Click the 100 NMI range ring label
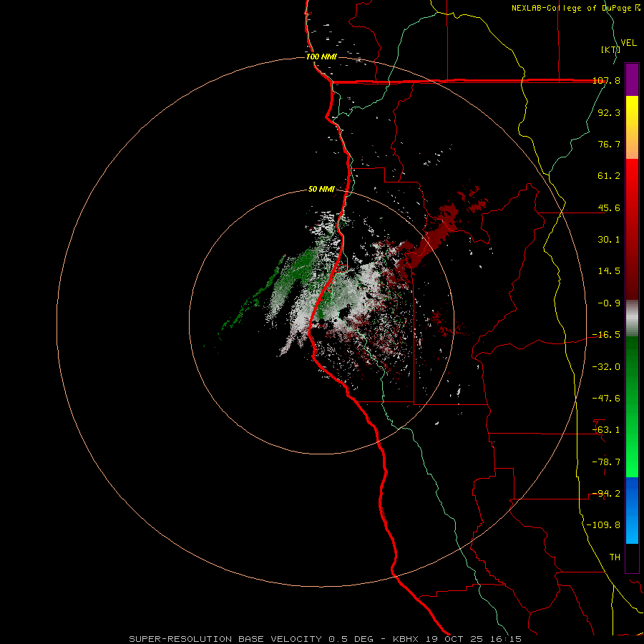This screenshot has height=644, width=644. 321,57
